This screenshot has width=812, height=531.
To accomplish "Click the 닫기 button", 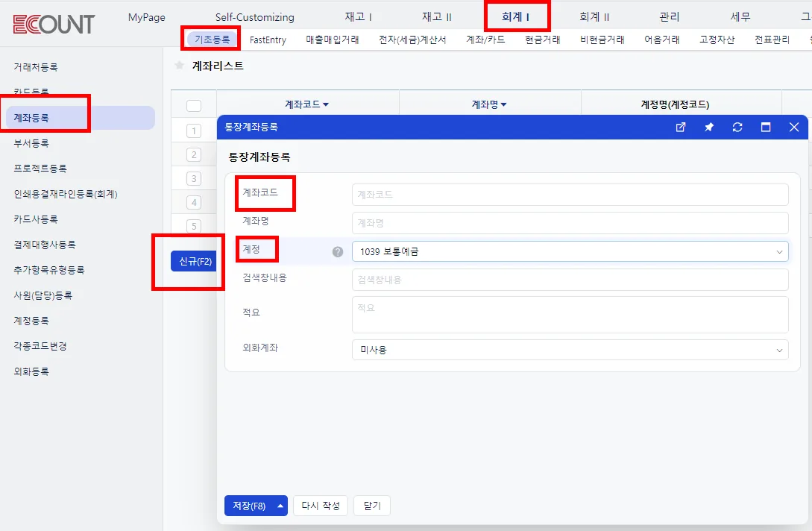I will pos(372,506).
